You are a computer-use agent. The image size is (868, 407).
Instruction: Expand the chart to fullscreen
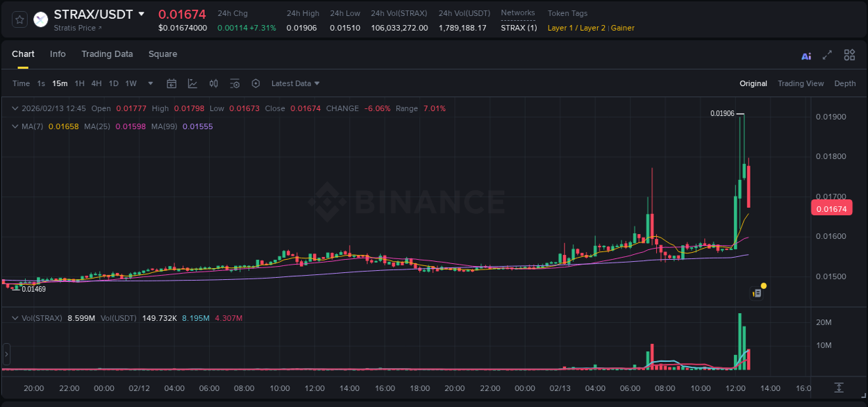tap(826, 55)
